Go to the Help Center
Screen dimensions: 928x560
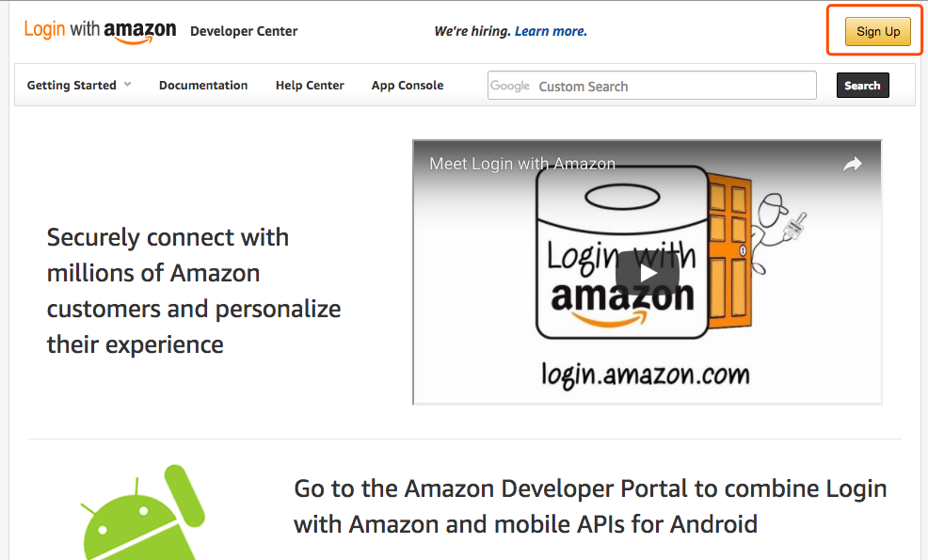(310, 86)
